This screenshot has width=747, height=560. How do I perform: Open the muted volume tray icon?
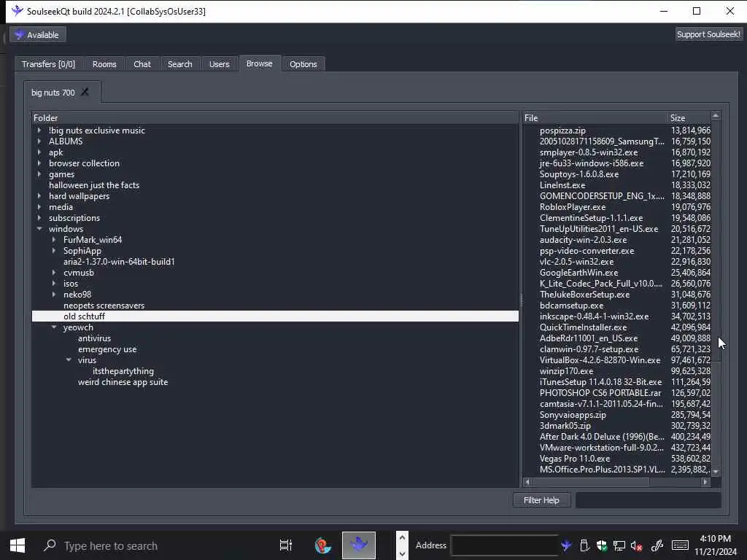(636, 545)
